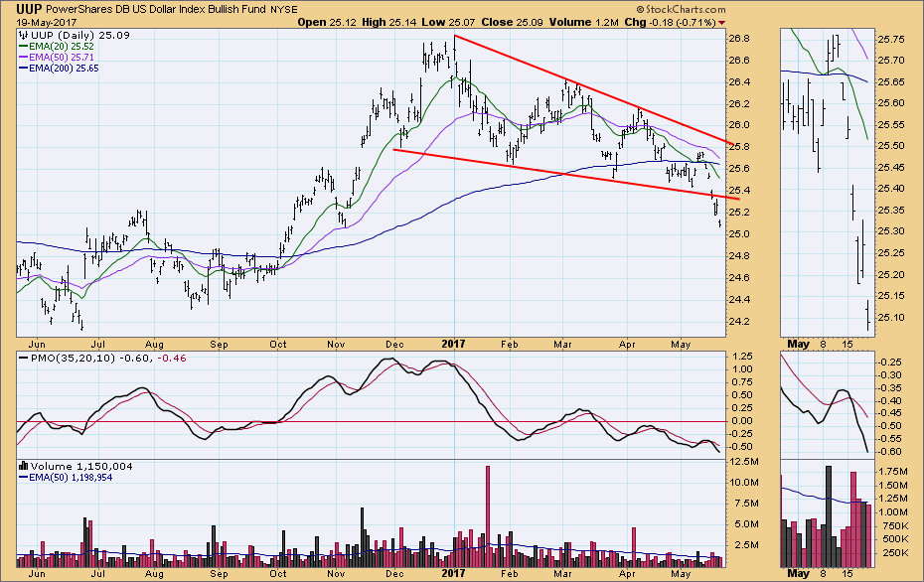
Task: Click the Oct label beneath the price panel
Action: (277, 344)
